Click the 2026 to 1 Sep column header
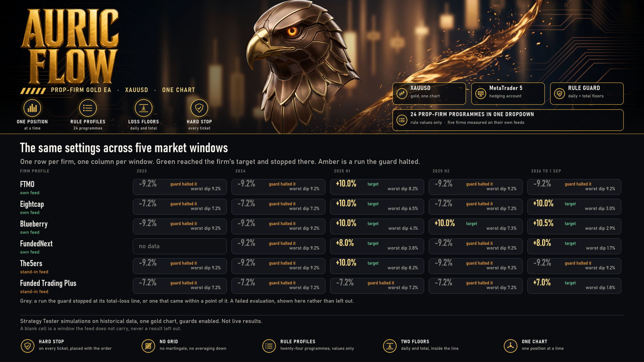644x362 pixels. tap(546, 171)
